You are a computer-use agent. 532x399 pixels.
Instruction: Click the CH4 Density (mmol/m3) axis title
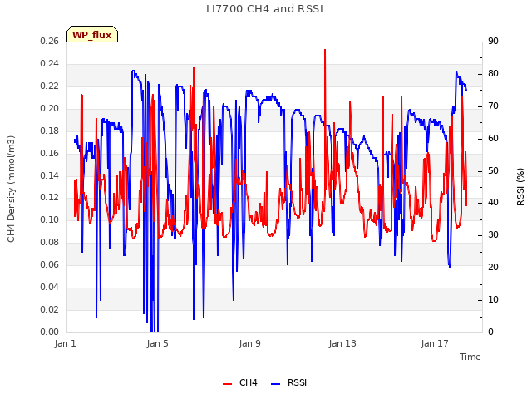point(11,189)
